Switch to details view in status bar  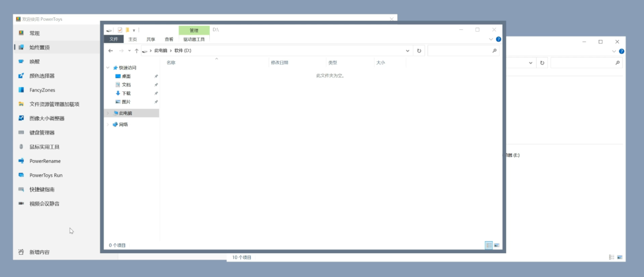click(489, 245)
